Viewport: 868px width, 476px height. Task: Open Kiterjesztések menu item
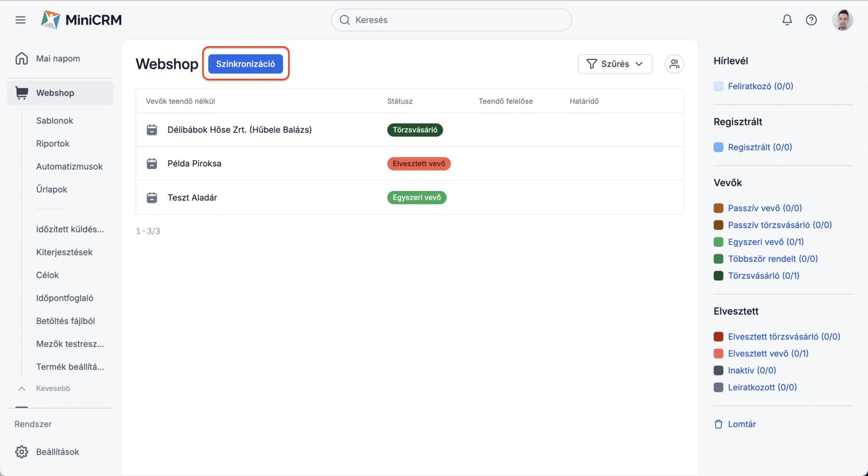coord(64,252)
